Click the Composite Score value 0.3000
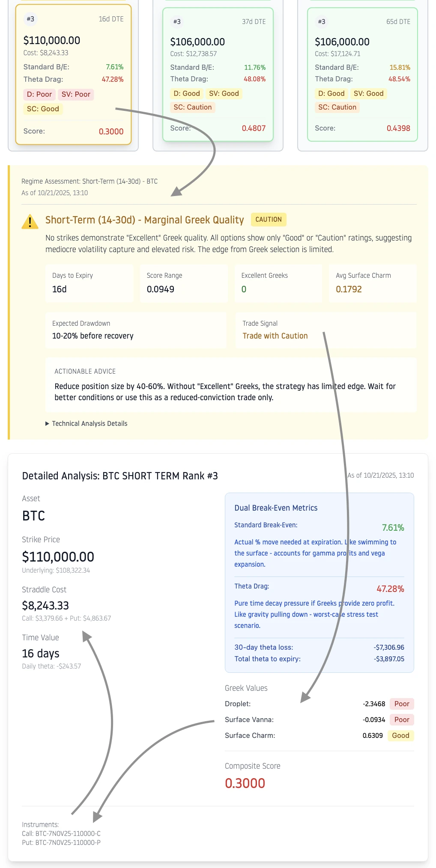Viewport: 436px width, 868px height. coord(246,783)
